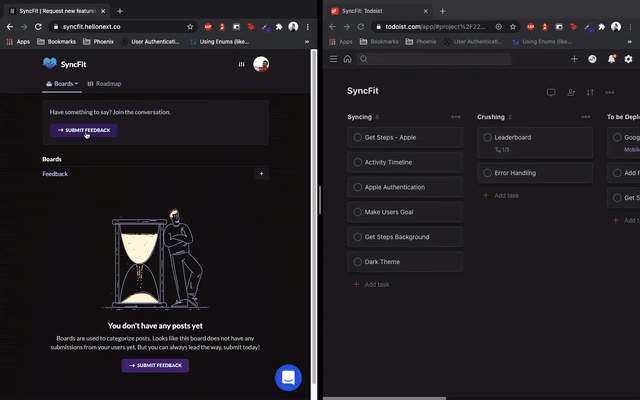The width and height of the screenshot is (640, 400).
Task: Click the Todoist quick add plus icon
Action: [x=574, y=59]
